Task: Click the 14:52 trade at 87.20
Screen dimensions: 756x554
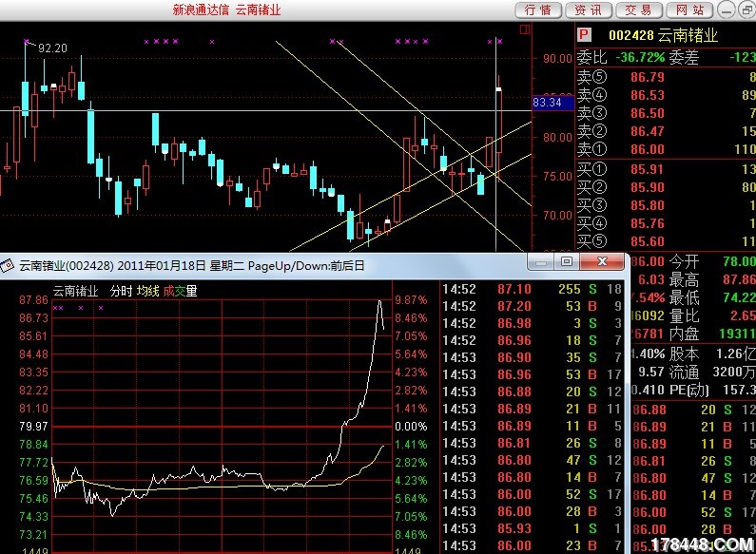Action: (533, 306)
